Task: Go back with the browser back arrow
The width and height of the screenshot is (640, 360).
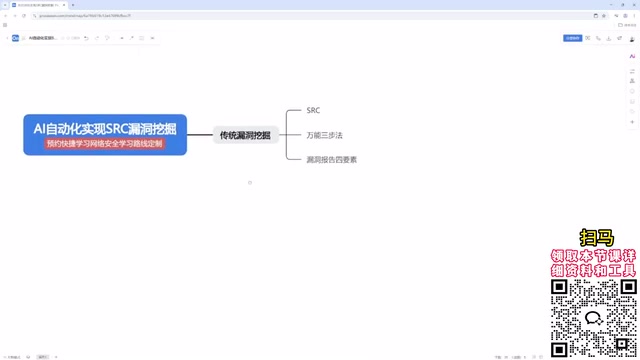Action: (6, 16)
